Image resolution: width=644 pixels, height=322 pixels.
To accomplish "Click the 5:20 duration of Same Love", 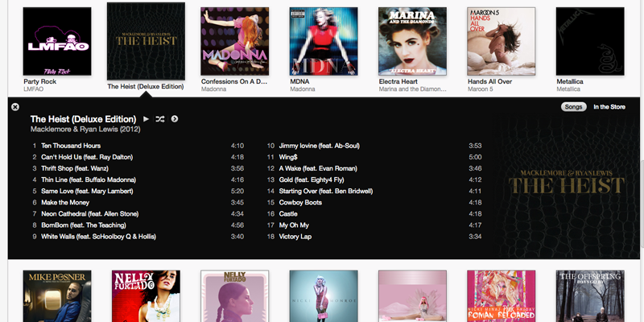I will (237, 192).
